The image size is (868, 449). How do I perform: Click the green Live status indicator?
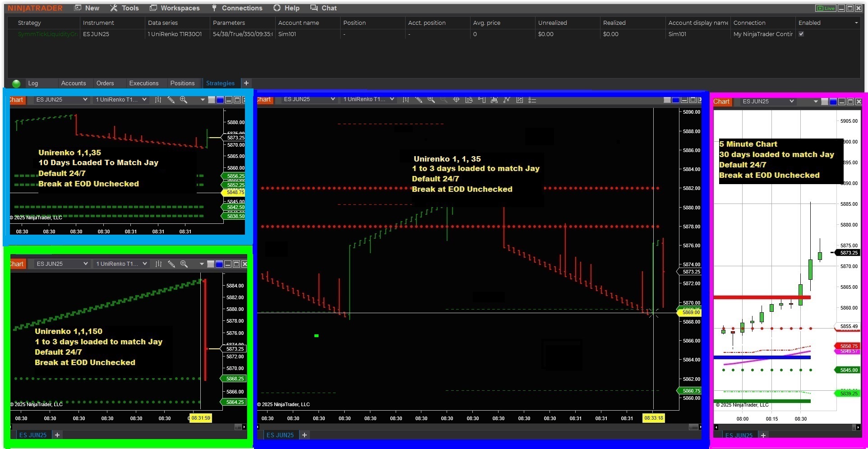click(826, 8)
